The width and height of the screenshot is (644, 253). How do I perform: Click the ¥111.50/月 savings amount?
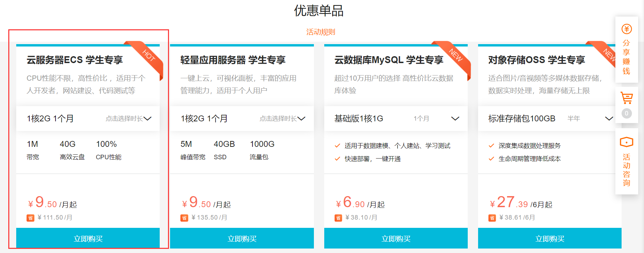pos(55,217)
